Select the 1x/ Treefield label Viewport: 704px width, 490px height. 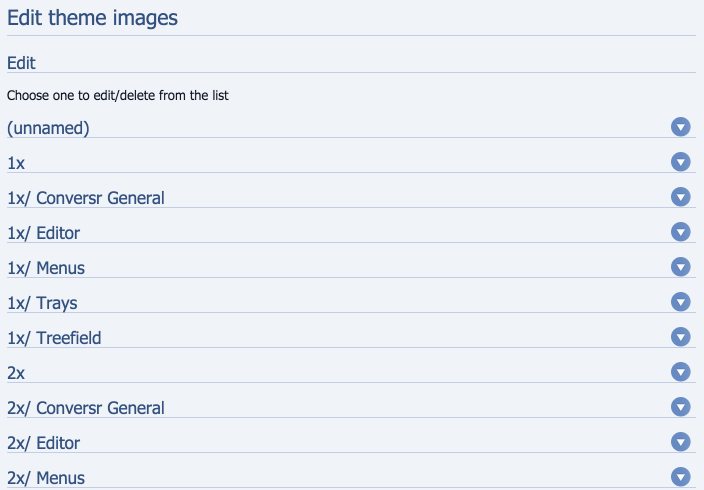54,338
